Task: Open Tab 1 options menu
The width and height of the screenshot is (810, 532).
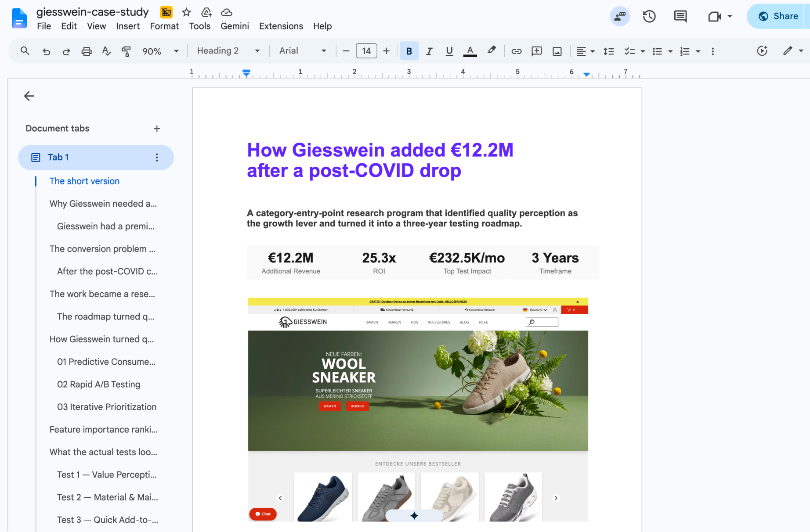Action: [x=157, y=158]
